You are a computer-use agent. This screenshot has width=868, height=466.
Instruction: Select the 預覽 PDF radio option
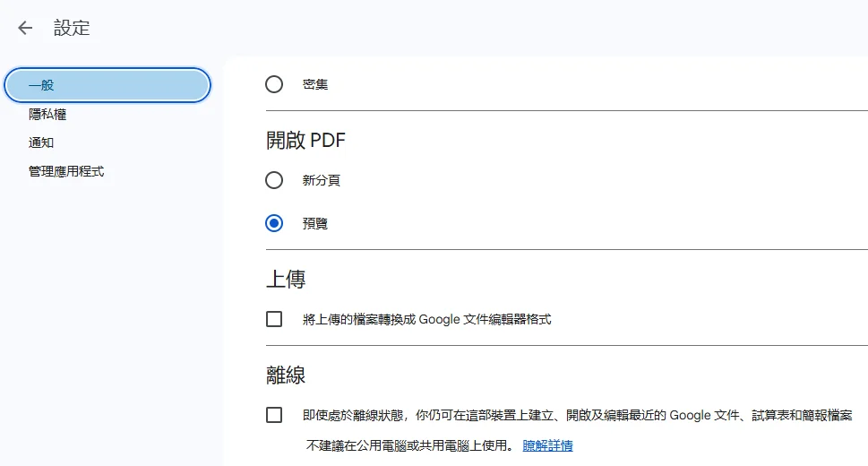point(274,223)
